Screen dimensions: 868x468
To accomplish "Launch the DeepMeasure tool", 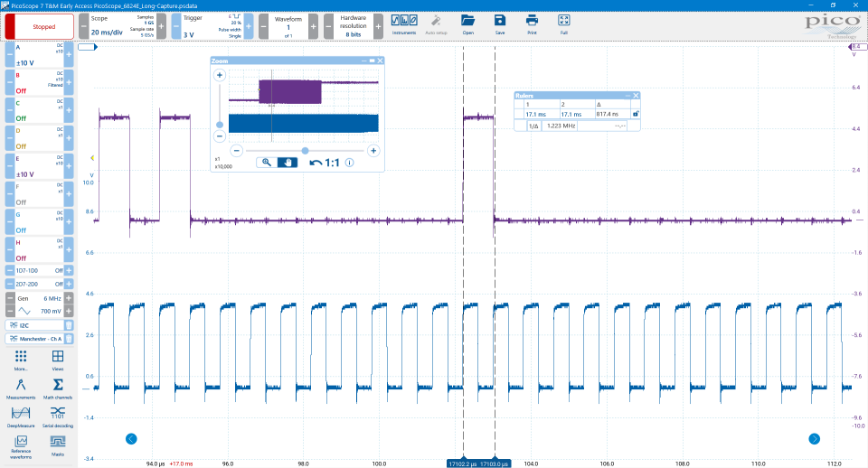I will pyautogui.click(x=20, y=415).
